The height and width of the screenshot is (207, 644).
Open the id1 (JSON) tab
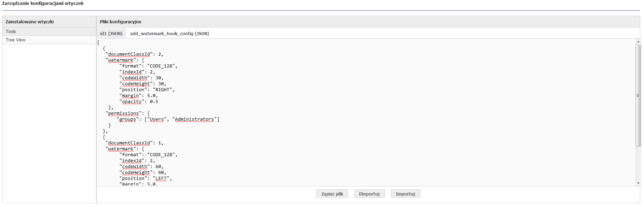point(111,34)
